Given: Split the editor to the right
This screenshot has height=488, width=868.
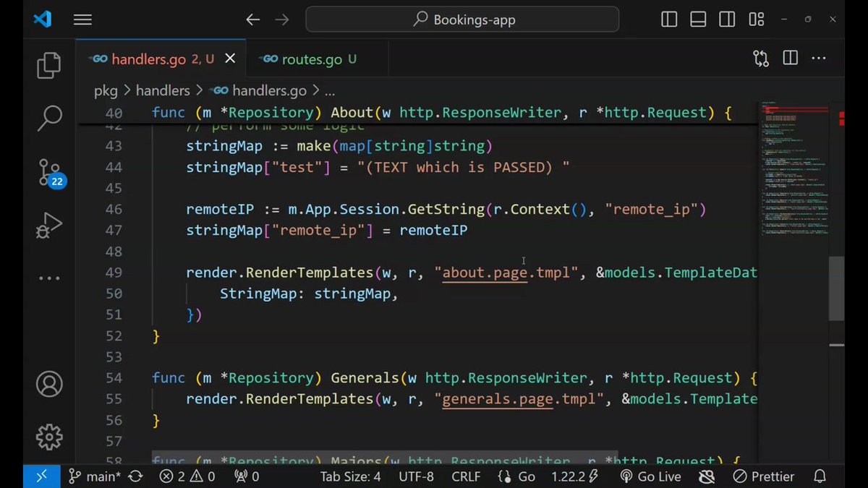Looking at the screenshot, I should click(790, 59).
